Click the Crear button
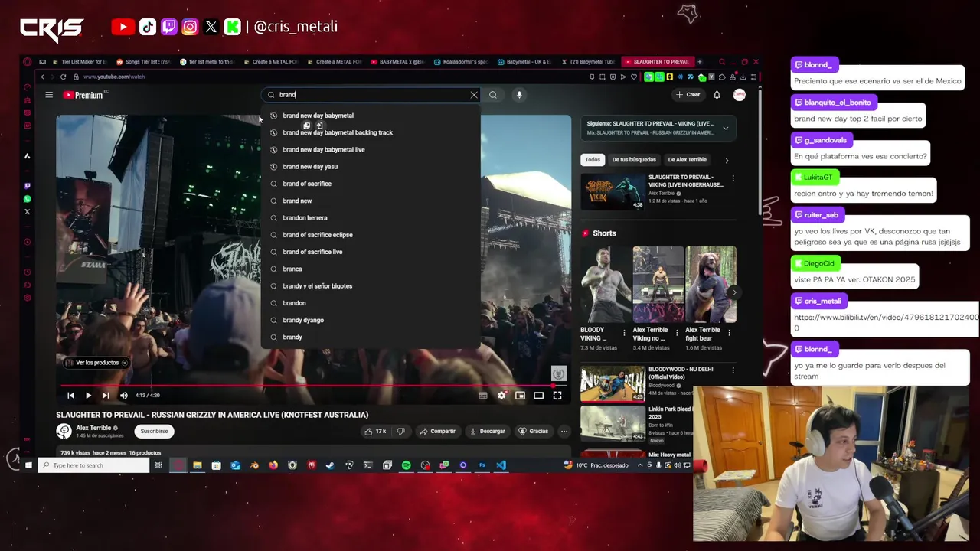The width and height of the screenshot is (980, 551). (688, 95)
